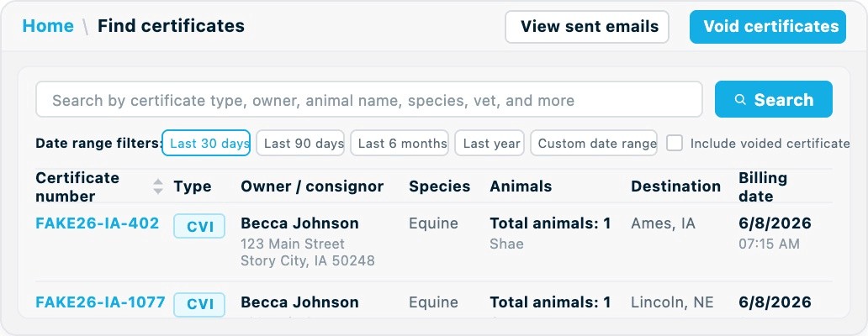Open certificate FAKE26-IA-402
This screenshot has width=868, height=336.
98,223
